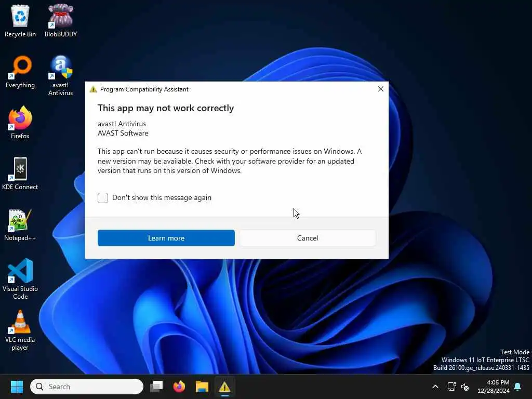Select the avast! Antivirus desktop shortcut
532x399 pixels.
[60, 76]
